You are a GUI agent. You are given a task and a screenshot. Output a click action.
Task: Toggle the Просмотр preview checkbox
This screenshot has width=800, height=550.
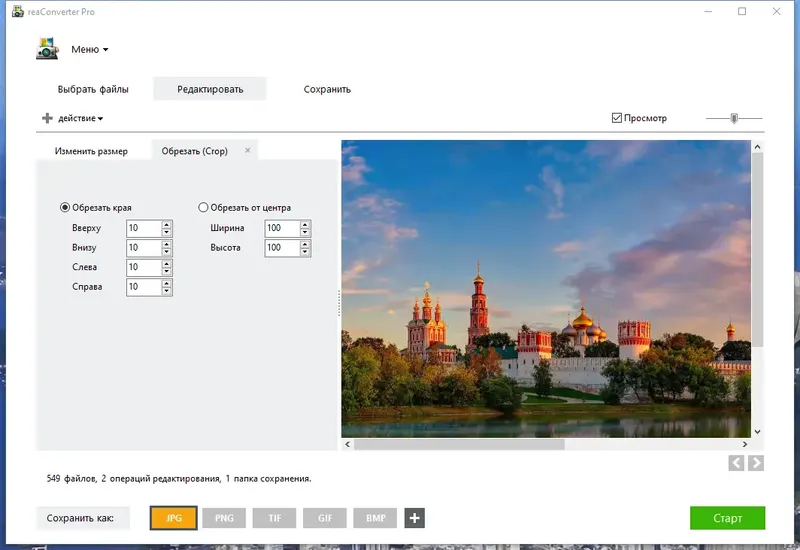coord(616,118)
